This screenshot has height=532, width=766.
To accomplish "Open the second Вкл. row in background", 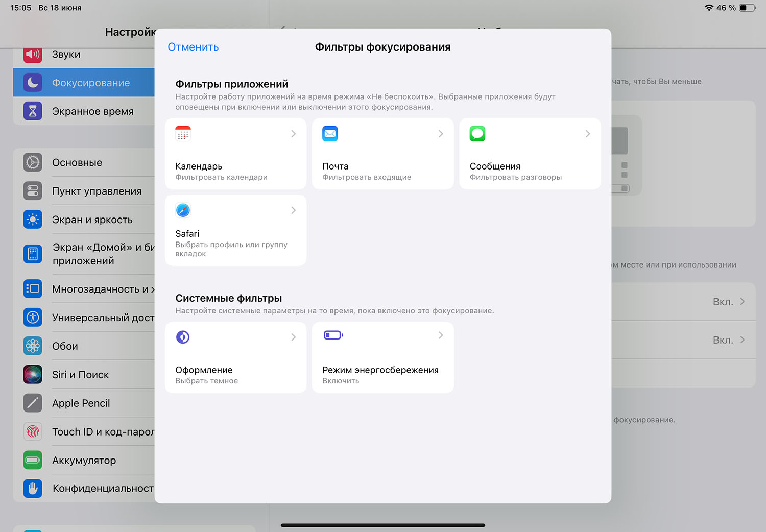I will tap(683, 340).
